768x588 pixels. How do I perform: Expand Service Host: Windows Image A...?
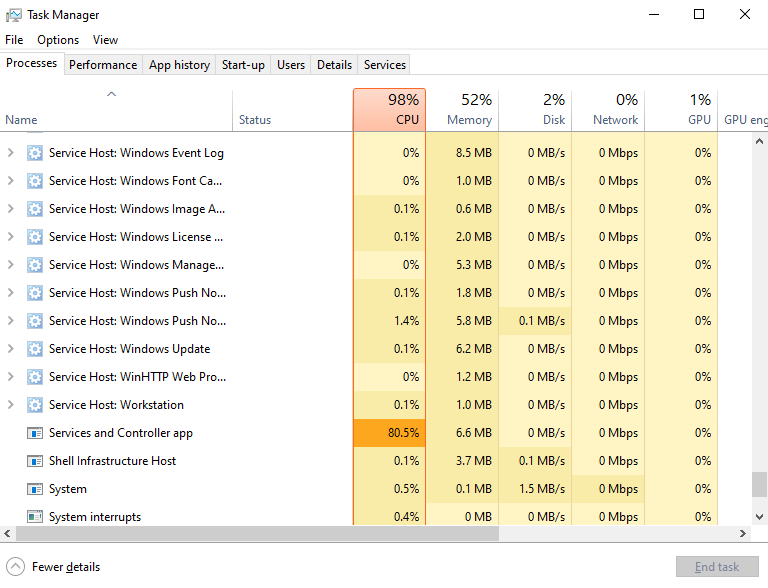click(x=10, y=209)
